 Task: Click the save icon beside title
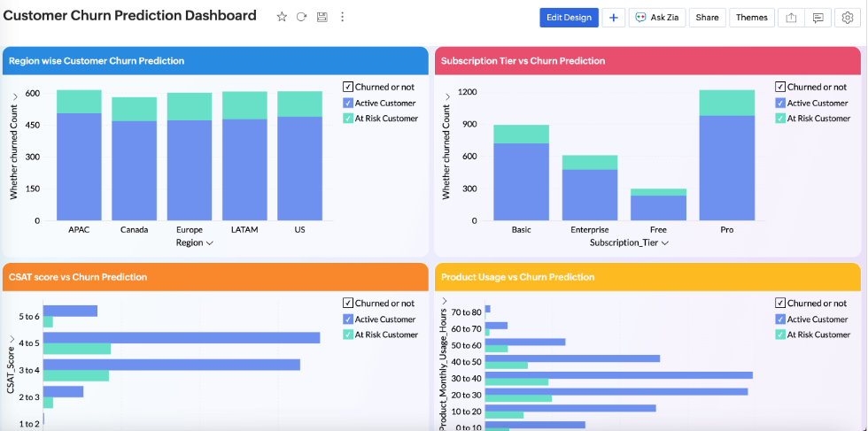pos(322,17)
